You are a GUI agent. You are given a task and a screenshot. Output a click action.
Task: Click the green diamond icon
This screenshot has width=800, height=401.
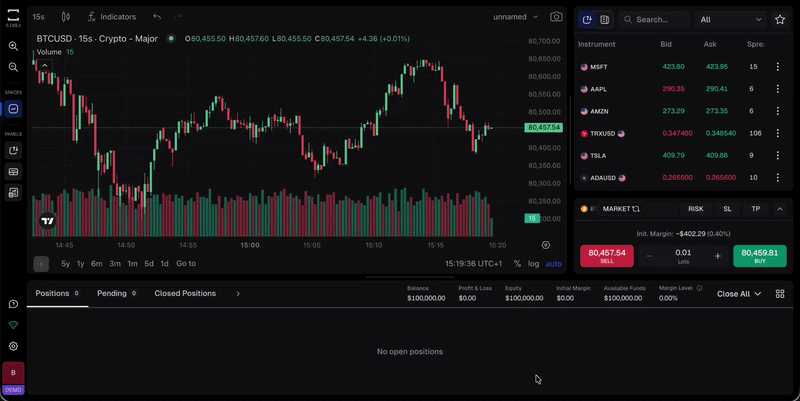pos(13,325)
